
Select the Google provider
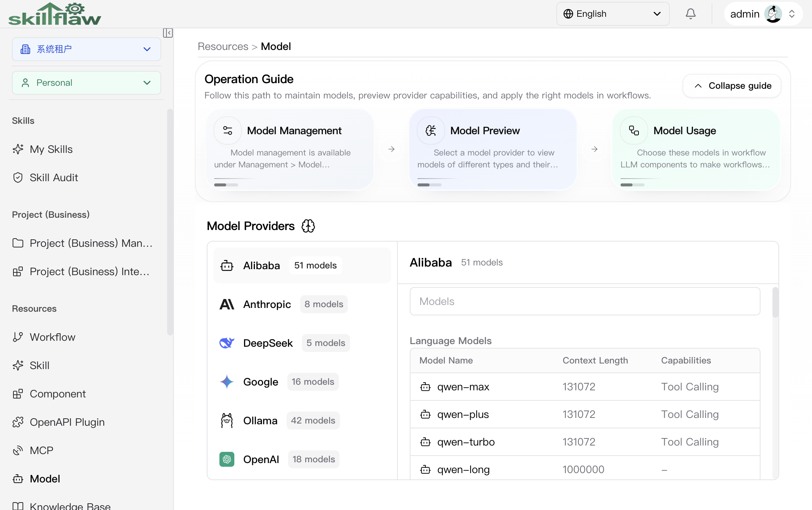[x=302, y=382]
